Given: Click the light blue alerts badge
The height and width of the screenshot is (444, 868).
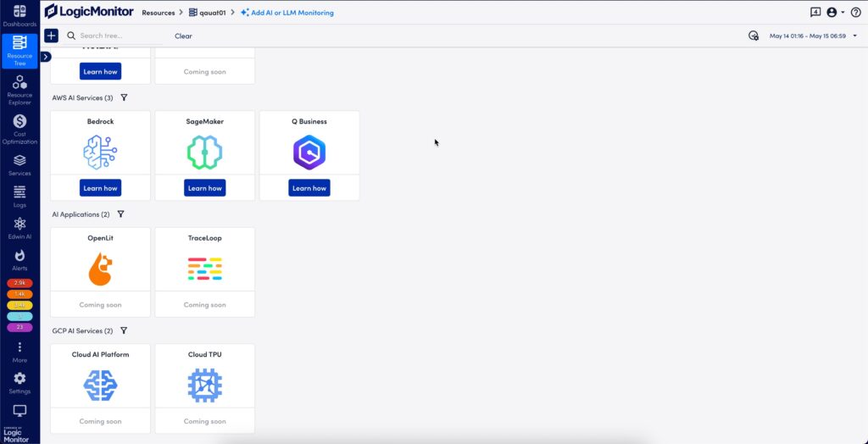Looking at the screenshot, I should (x=19, y=316).
